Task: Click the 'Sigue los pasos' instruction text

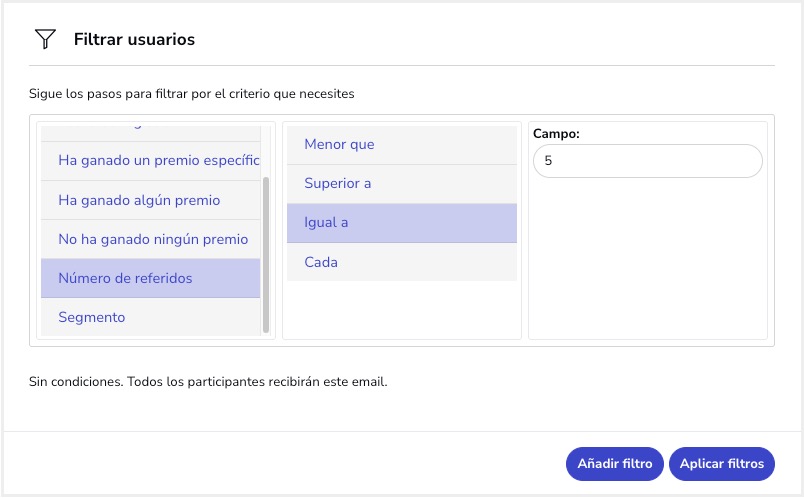Action: click(192, 94)
